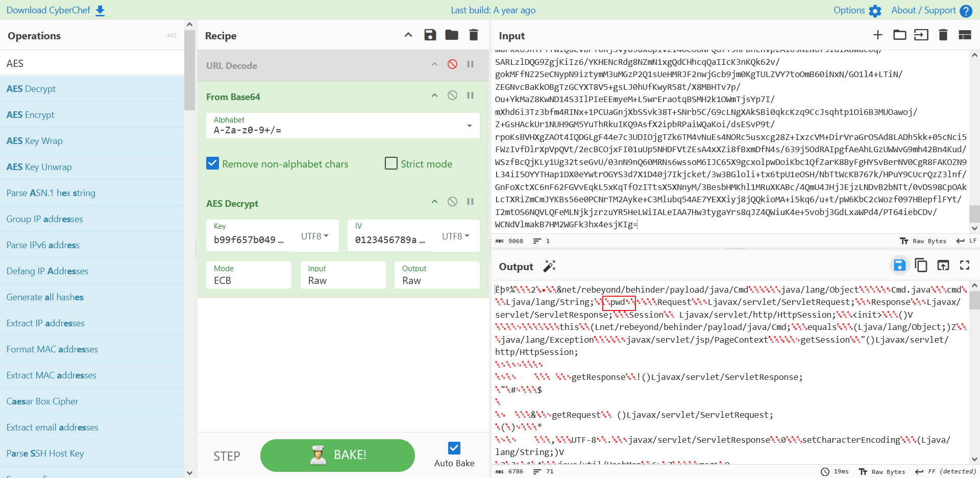Clear input and output trash icon
This screenshot has height=478, width=980.
click(943, 35)
